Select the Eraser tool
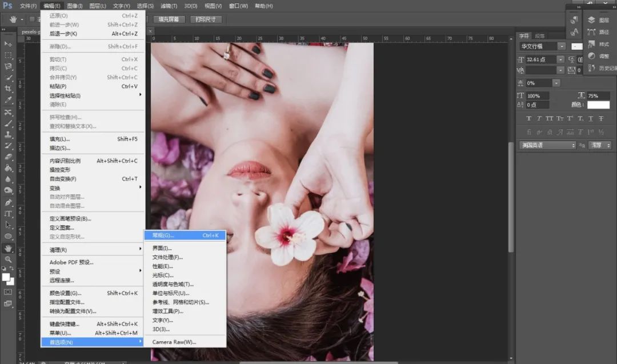The width and height of the screenshot is (617, 364). [8, 157]
